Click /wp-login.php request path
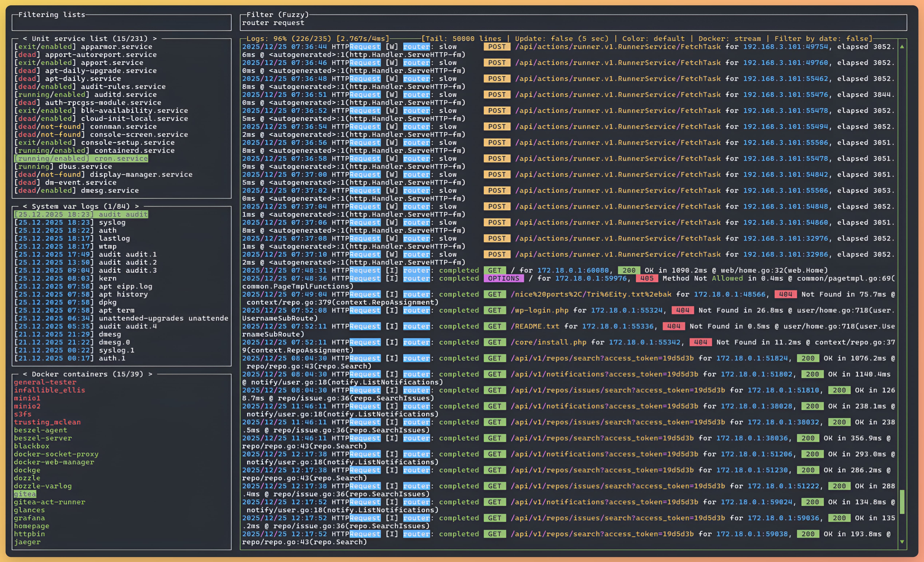 pyautogui.click(x=539, y=311)
